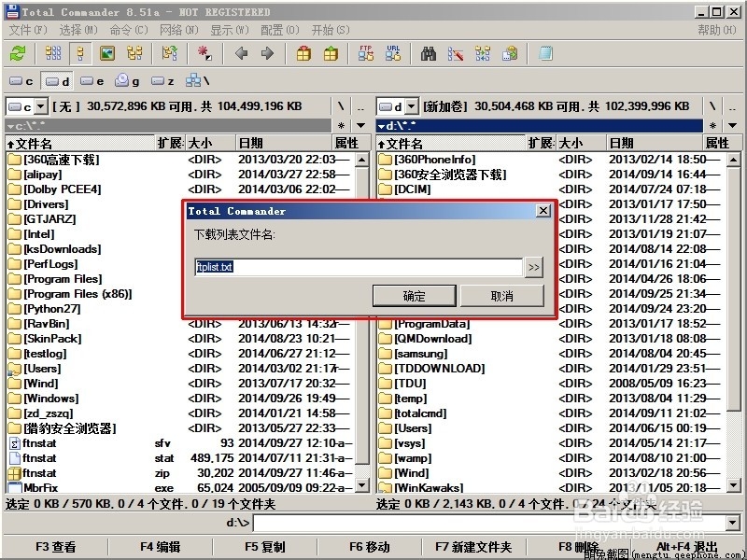
Task: Click the pack files icon
Action: tap(303, 53)
